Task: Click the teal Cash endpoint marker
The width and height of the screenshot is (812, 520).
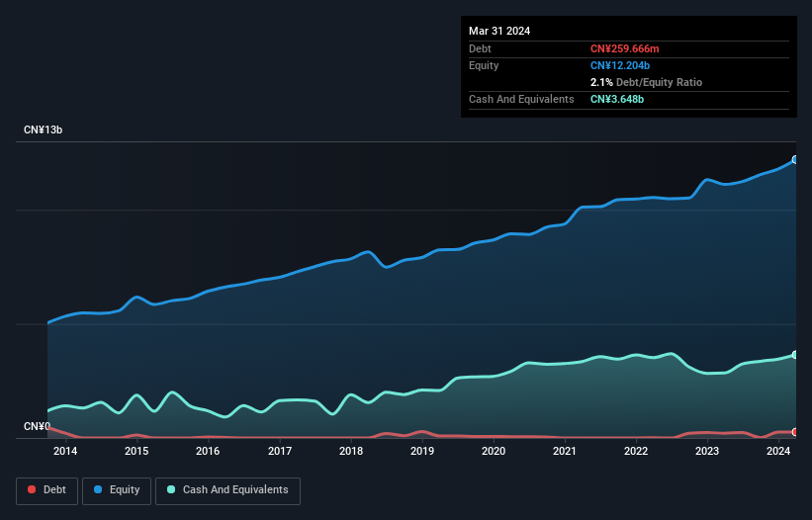Action: (x=795, y=355)
